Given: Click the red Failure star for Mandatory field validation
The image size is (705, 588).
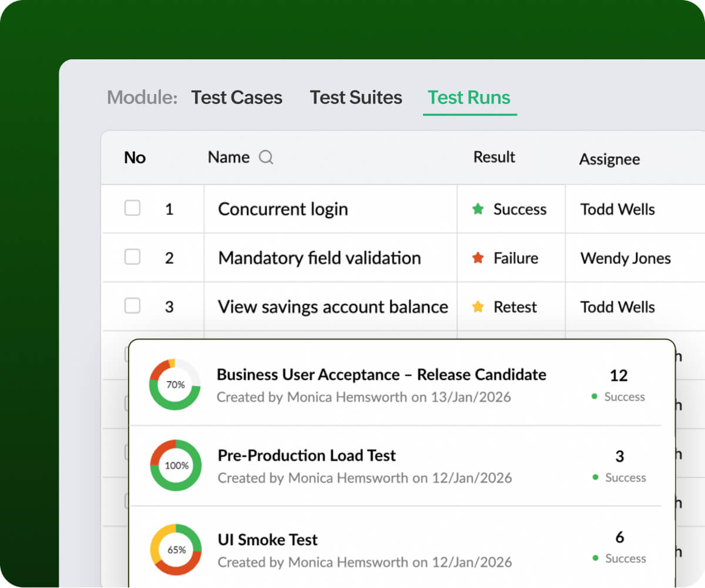Looking at the screenshot, I should pyautogui.click(x=479, y=258).
